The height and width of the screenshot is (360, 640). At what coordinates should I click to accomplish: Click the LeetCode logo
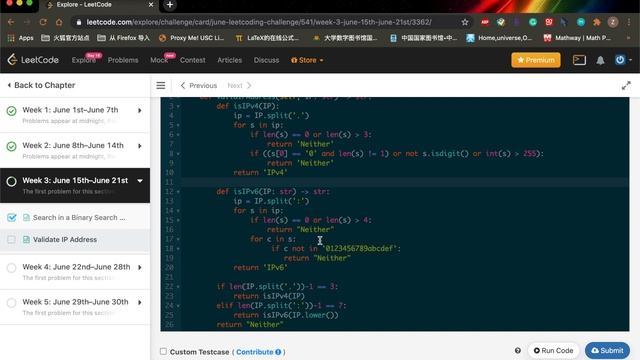pos(33,60)
